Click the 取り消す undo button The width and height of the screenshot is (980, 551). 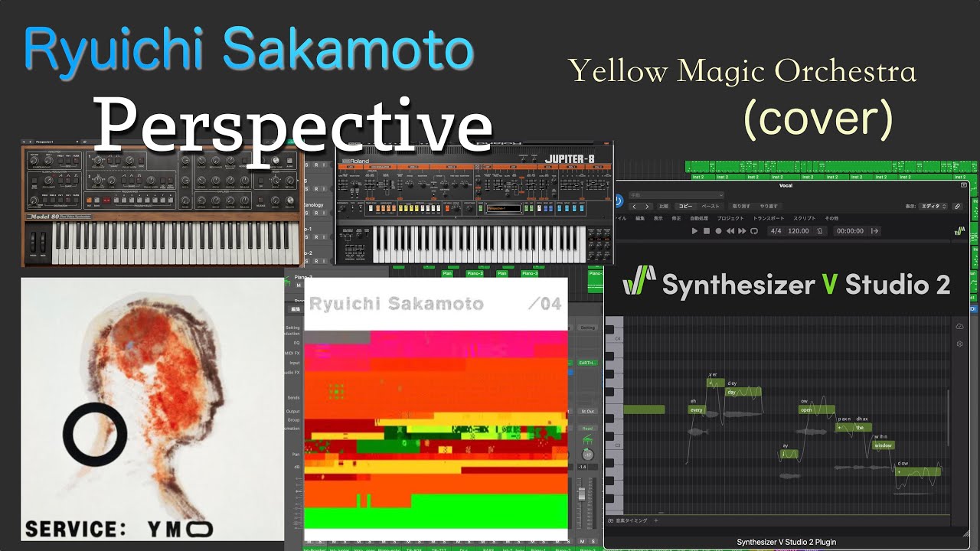click(x=741, y=206)
